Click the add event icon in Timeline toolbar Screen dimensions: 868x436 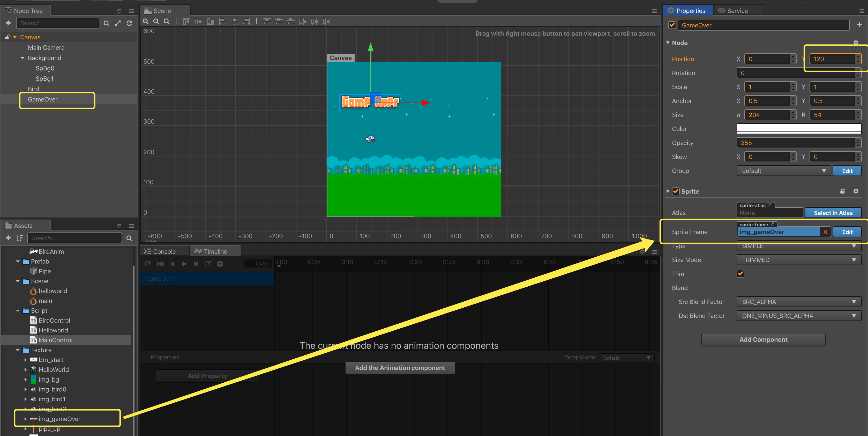pos(220,264)
